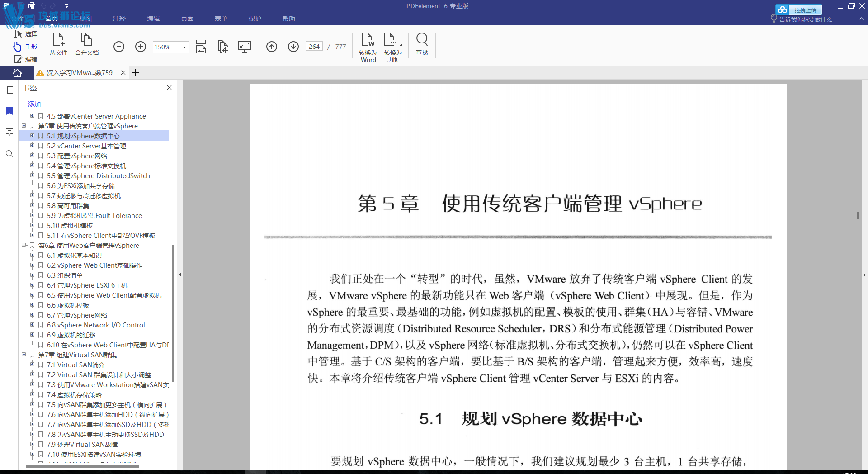
Task: Collapse the 第5章 bookmark node
Action: coord(24,126)
